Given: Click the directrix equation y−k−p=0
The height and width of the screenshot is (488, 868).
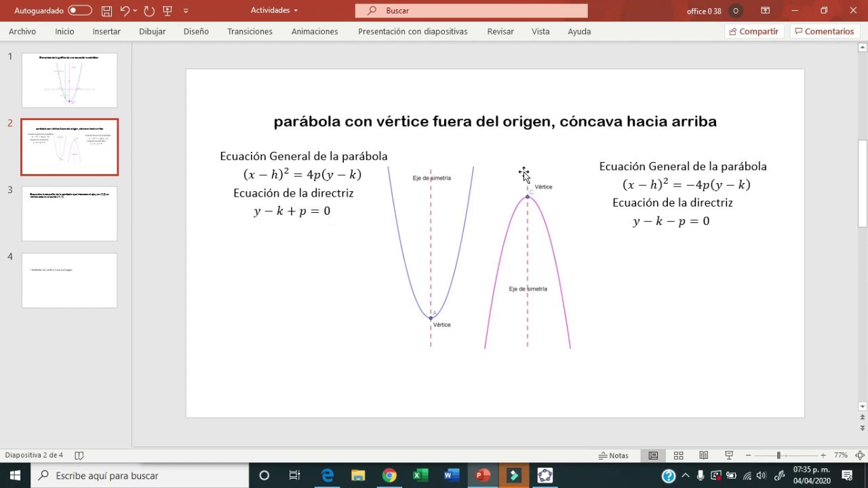Looking at the screenshot, I should 671,221.
